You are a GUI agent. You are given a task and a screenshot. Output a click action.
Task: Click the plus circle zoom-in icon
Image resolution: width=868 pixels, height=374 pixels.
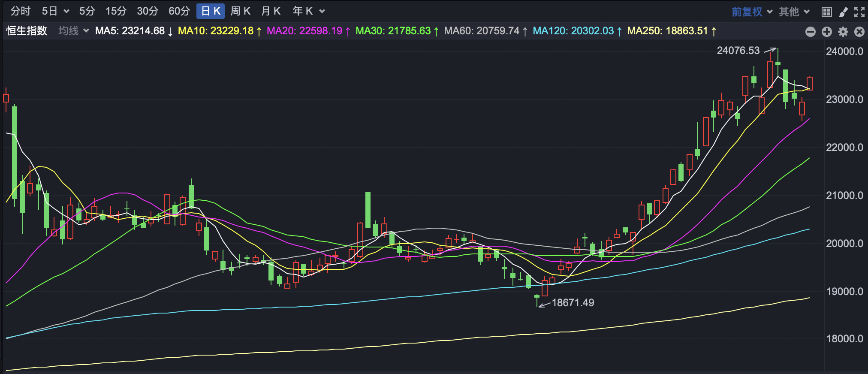(827, 32)
